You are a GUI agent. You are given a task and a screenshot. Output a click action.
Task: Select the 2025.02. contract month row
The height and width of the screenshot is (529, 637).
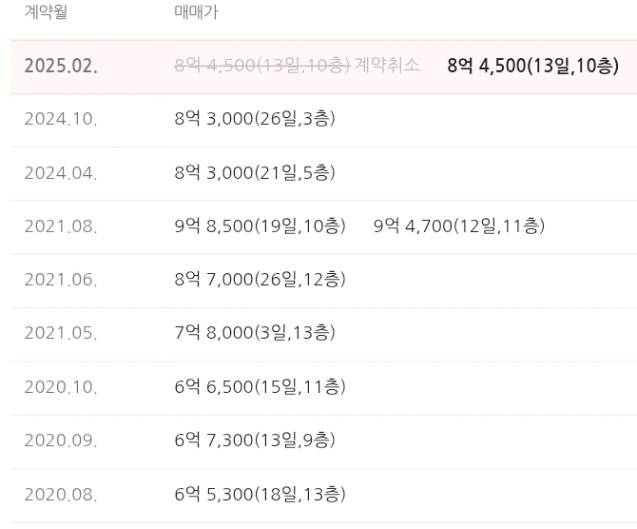(61, 67)
